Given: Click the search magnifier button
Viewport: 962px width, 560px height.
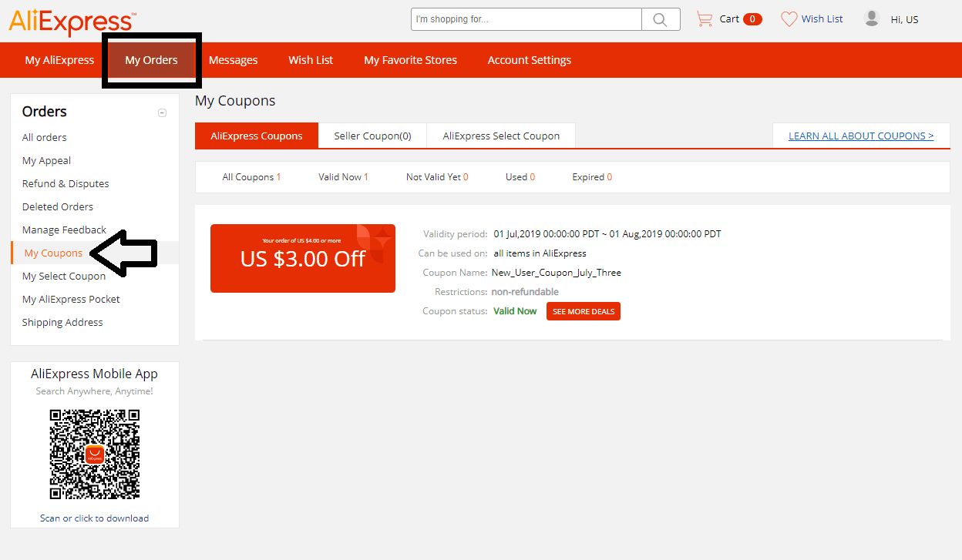Looking at the screenshot, I should coord(661,19).
